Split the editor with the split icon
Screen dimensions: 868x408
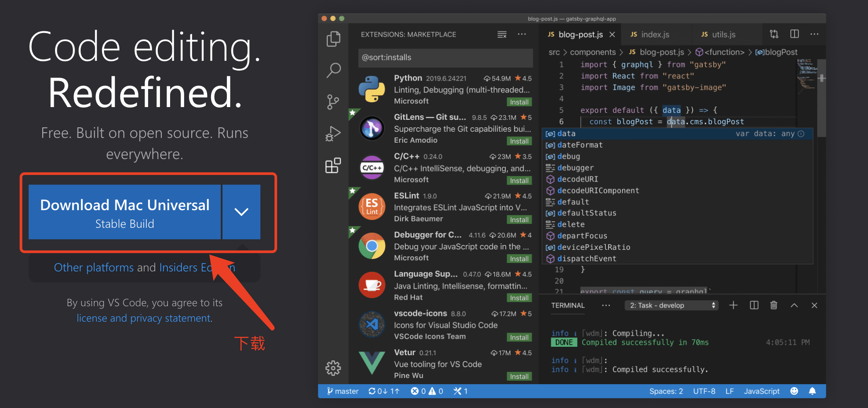click(794, 34)
